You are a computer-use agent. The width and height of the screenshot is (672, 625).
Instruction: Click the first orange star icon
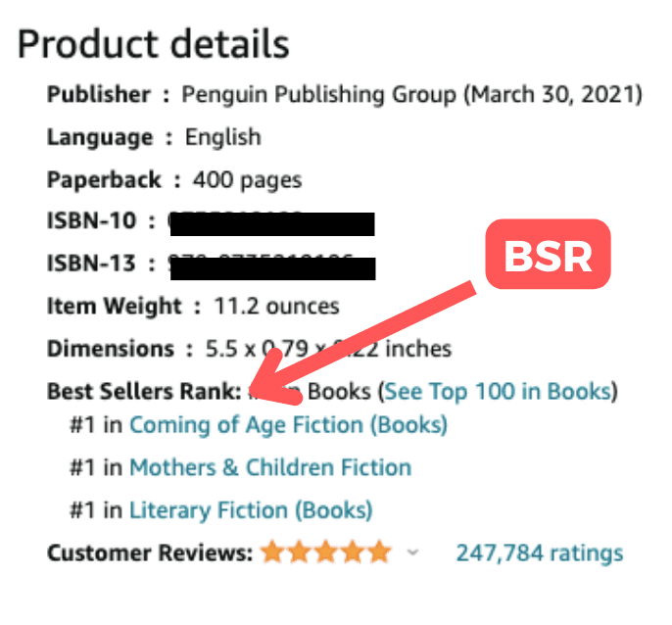pyautogui.click(x=272, y=552)
